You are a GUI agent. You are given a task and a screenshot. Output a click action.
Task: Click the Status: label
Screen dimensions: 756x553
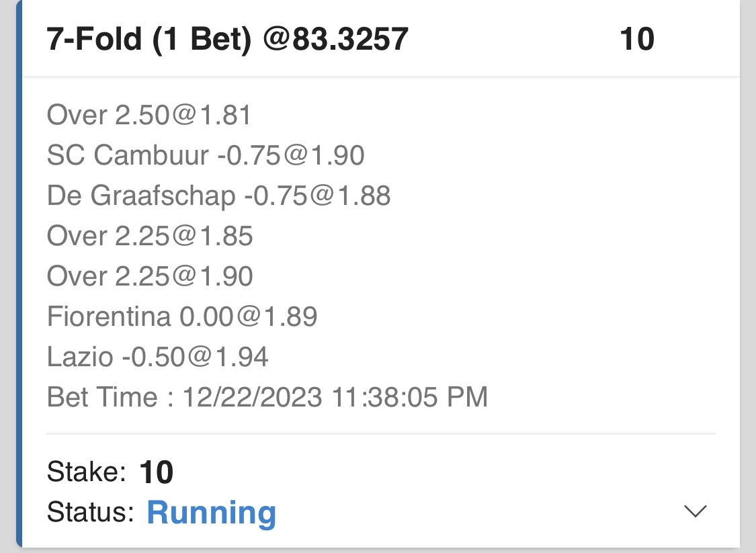(91, 513)
